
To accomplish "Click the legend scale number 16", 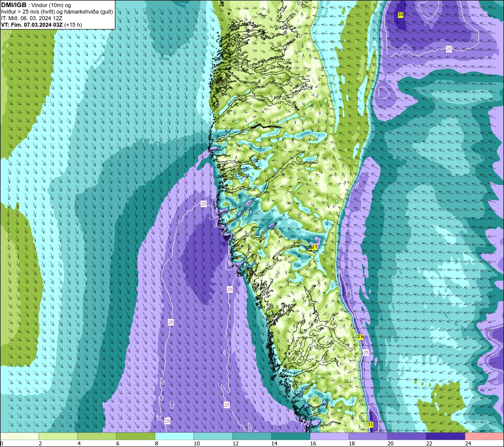I will (313, 443).
